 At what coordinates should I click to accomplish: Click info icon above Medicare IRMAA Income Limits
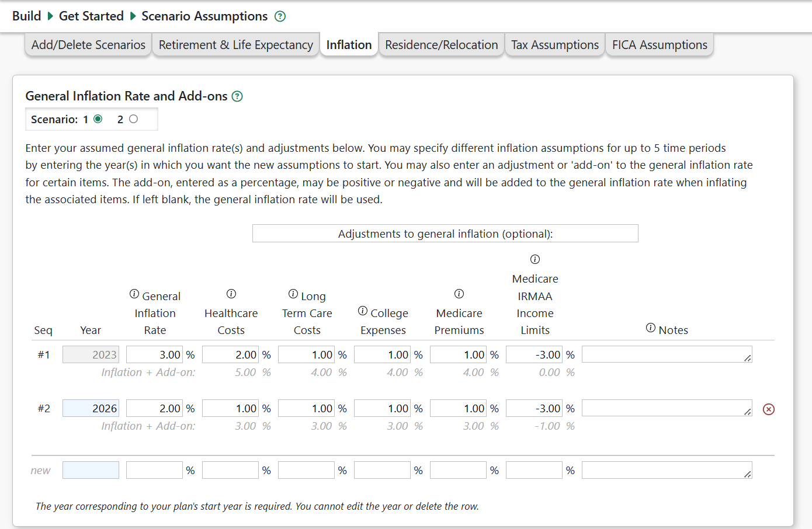pos(535,259)
